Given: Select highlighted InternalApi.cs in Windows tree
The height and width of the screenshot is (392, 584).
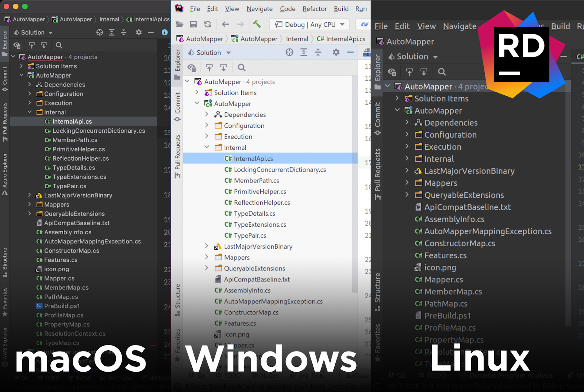Looking at the screenshot, I should [270, 158].
